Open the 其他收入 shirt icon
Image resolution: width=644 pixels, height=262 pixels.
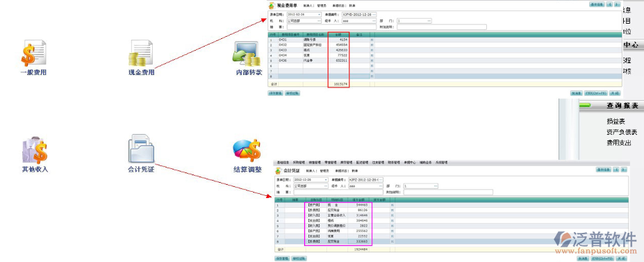pos(35,151)
